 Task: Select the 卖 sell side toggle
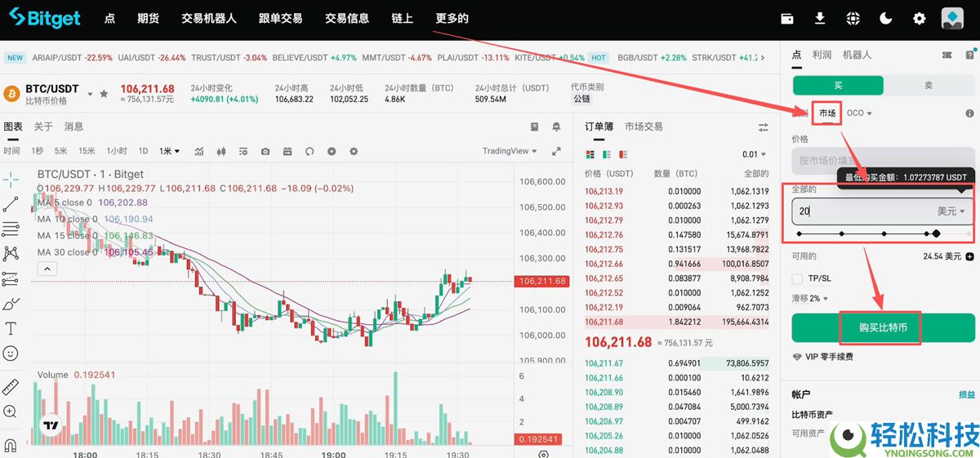point(929,86)
